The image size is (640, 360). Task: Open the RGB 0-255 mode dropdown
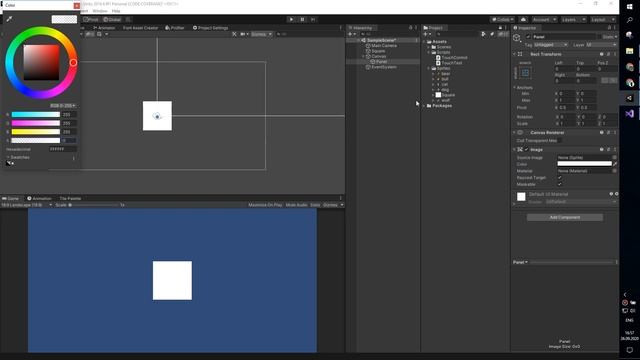(x=63, y=106)
